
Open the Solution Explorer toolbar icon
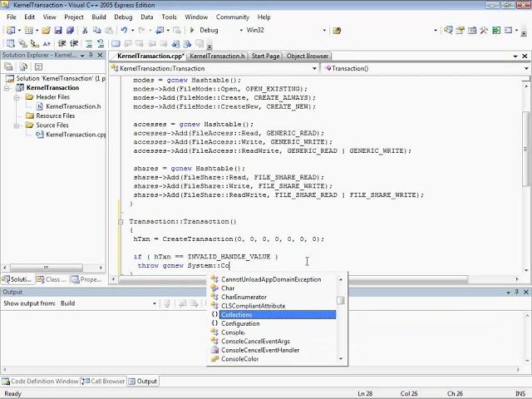(x=448, y=30)
